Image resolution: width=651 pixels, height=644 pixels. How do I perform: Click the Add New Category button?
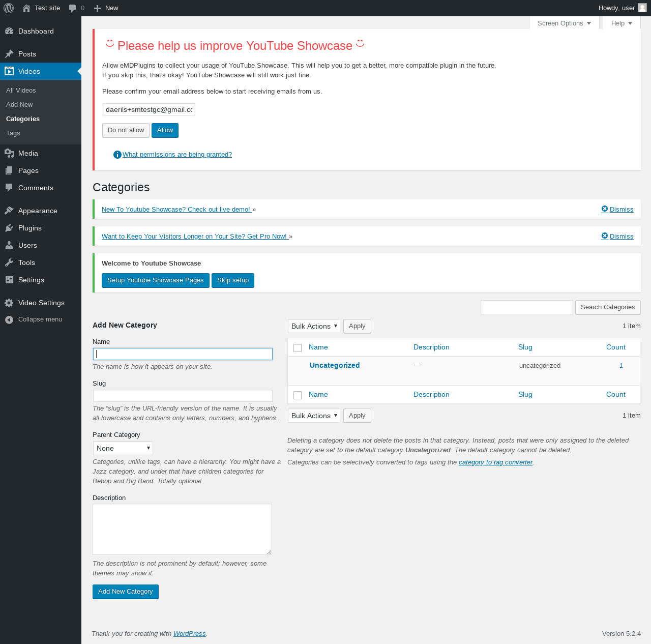coord(126,592)
